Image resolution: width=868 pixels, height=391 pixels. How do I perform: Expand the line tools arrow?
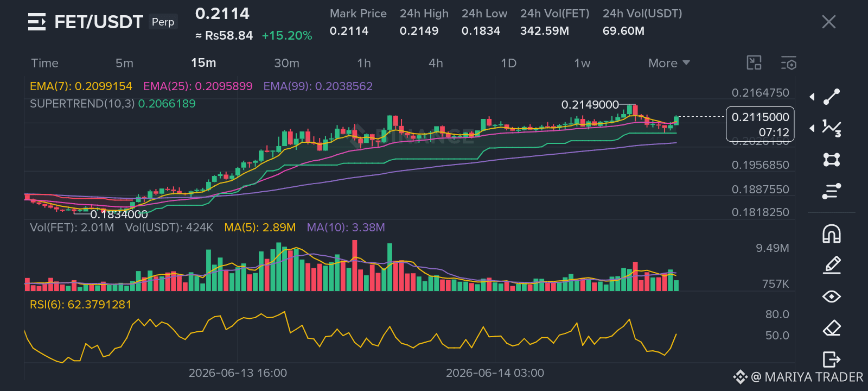[x=812, y=97]
